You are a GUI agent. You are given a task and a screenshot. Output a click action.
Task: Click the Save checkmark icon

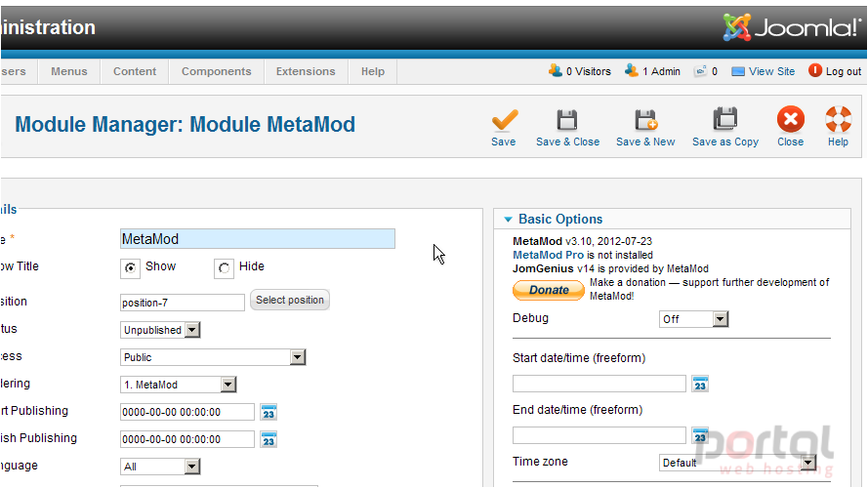(504, 120)
